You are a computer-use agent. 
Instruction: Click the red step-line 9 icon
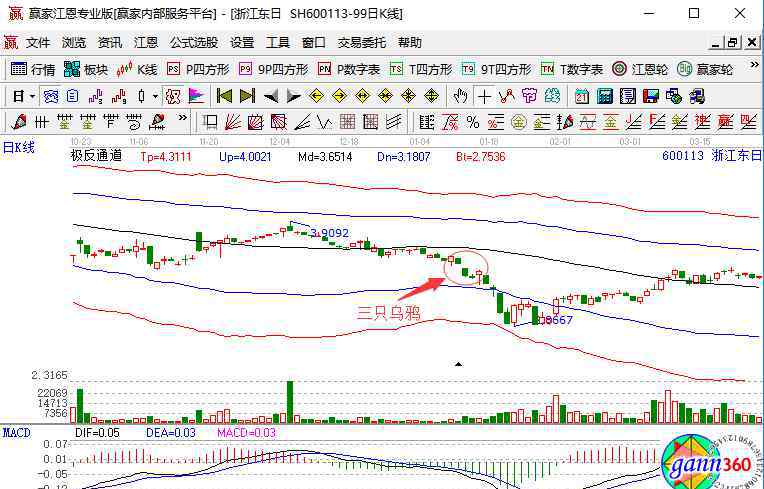pos(119,96)
